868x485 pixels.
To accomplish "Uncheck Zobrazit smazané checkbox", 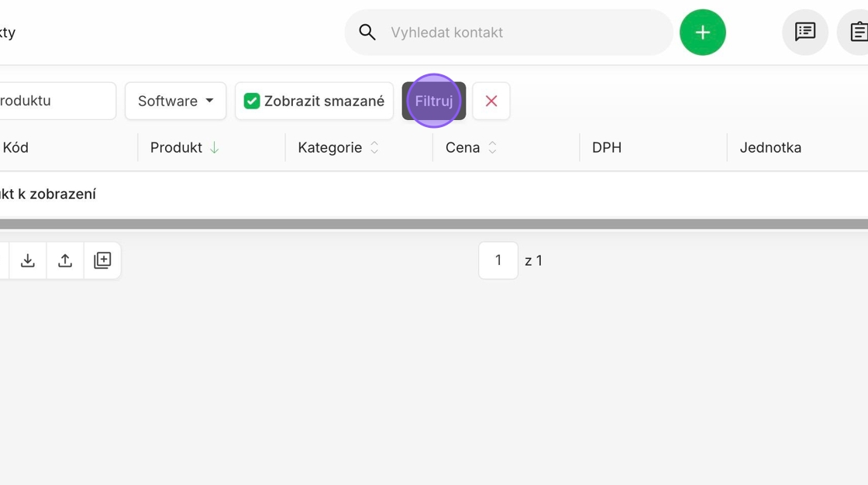I will [252, 101].
